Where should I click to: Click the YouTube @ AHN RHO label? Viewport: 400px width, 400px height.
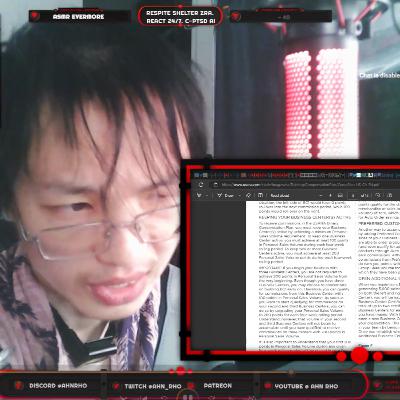point(306,386)
